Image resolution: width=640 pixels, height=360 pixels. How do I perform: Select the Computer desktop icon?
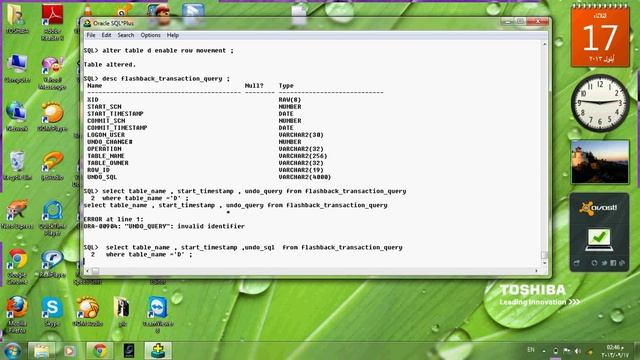click(17, 69)
